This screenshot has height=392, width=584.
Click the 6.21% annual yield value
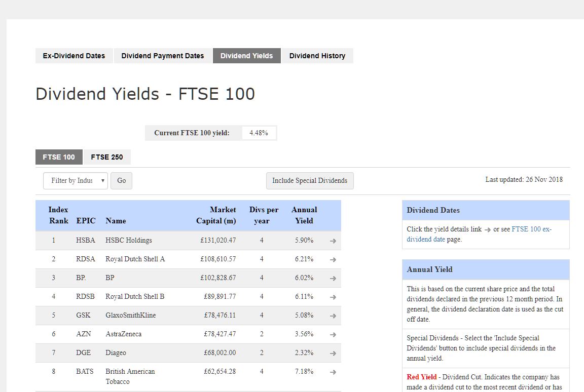tap(304, 259)
